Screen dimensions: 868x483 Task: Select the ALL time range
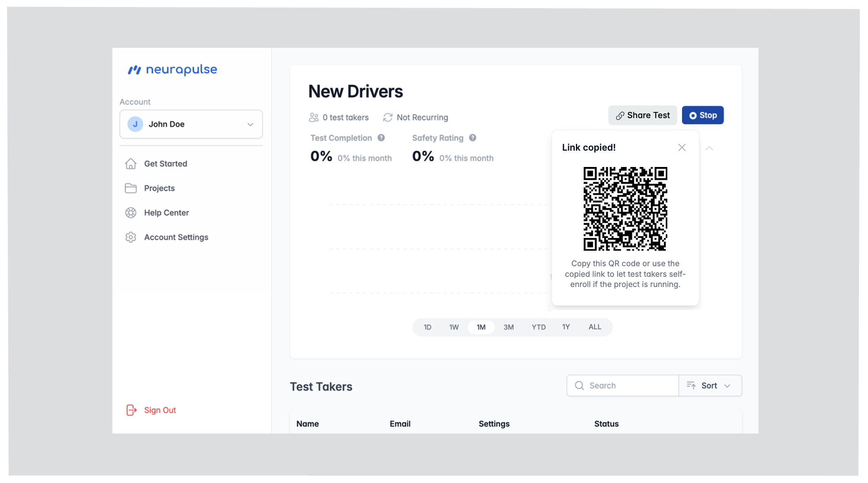click(595, 327)
